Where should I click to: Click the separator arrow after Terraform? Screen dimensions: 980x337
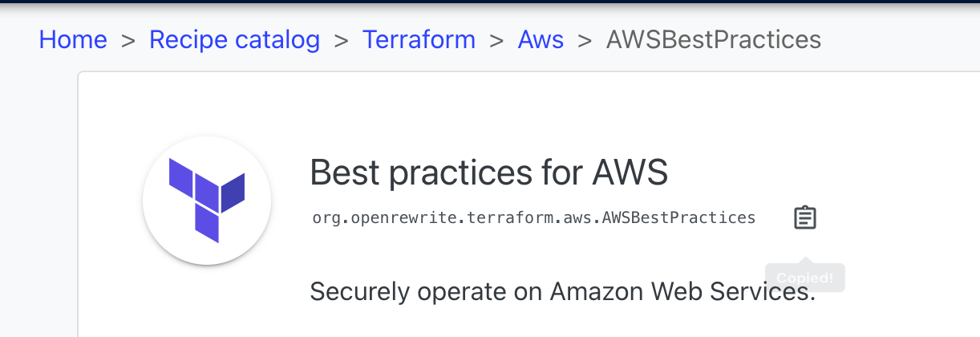(497, 40)
